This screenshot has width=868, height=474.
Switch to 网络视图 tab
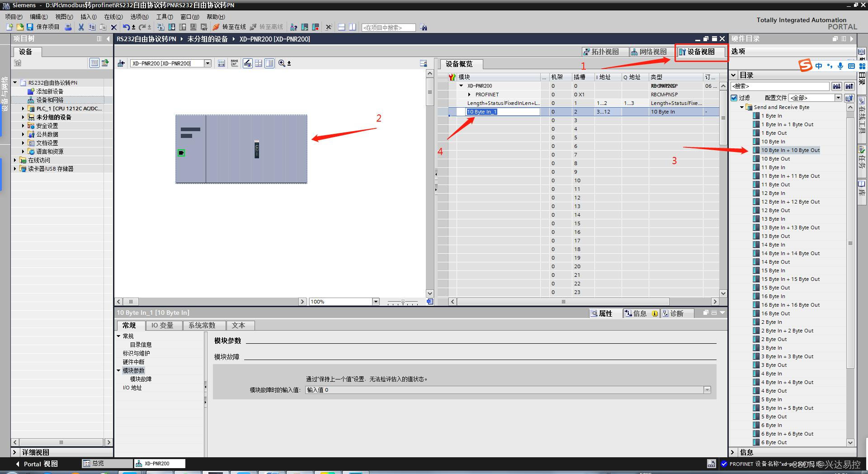click(x=652, y=52)
